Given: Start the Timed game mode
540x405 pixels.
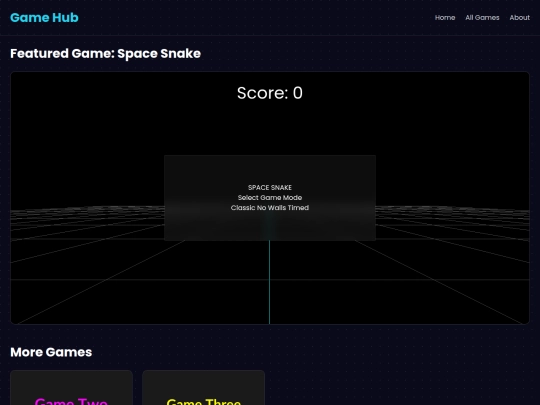Looking at the screenshot, I should click(x=298, y=208).
